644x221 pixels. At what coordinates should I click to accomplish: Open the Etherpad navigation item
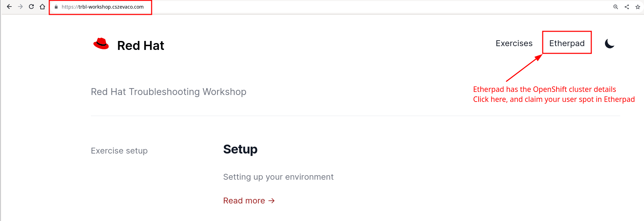pyautogui.click(x=567, y=43)
